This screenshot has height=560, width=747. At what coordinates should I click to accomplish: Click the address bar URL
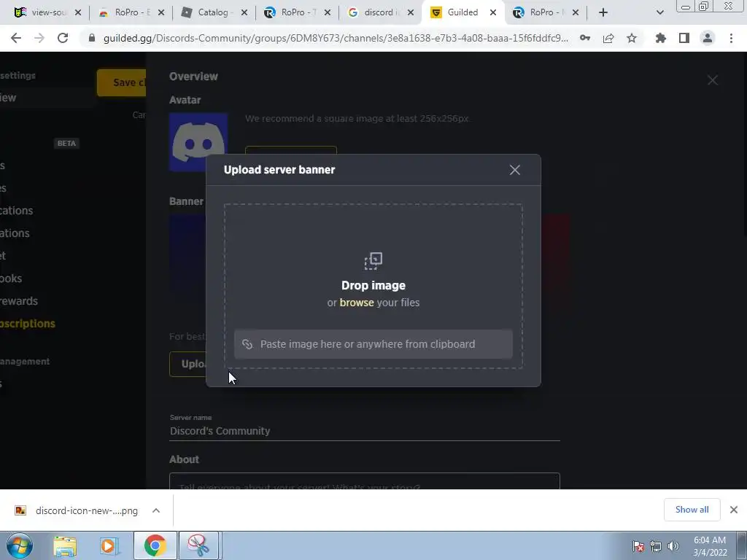tap(336, 38)
